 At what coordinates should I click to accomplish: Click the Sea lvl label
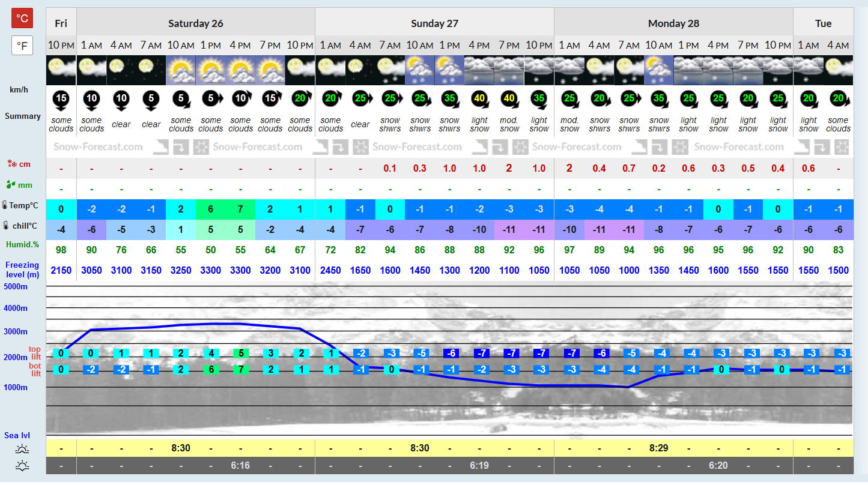pos(17,435)
